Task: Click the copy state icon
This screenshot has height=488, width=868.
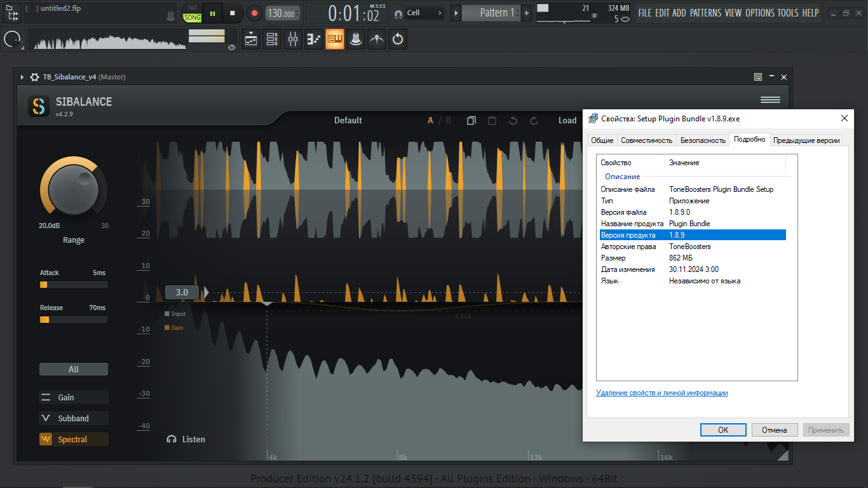Action: click(471, 120)
